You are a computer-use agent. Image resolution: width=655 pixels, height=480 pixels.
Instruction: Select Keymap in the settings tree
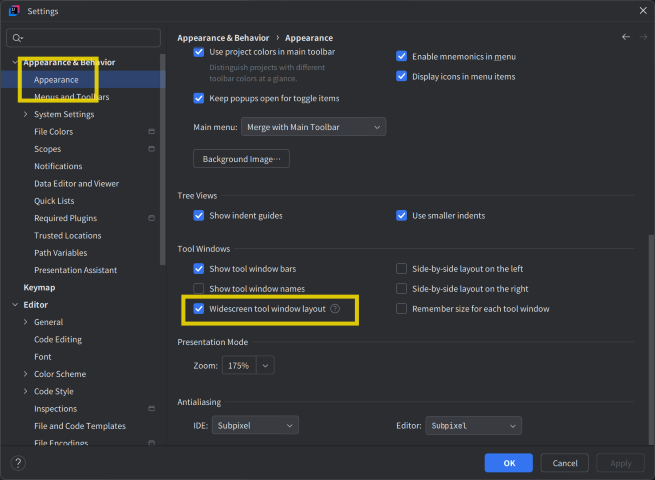coord(39,287)
